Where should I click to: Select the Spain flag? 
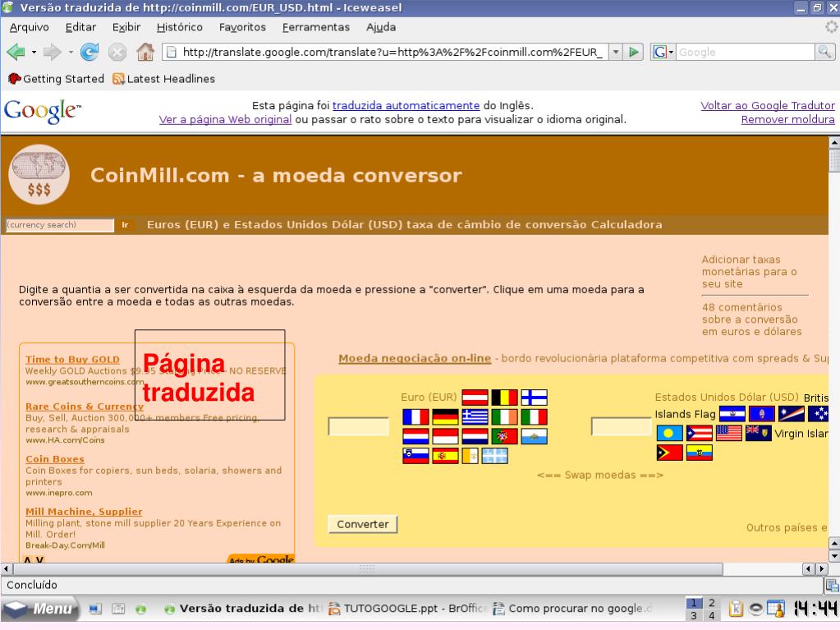tap(445, 455)
